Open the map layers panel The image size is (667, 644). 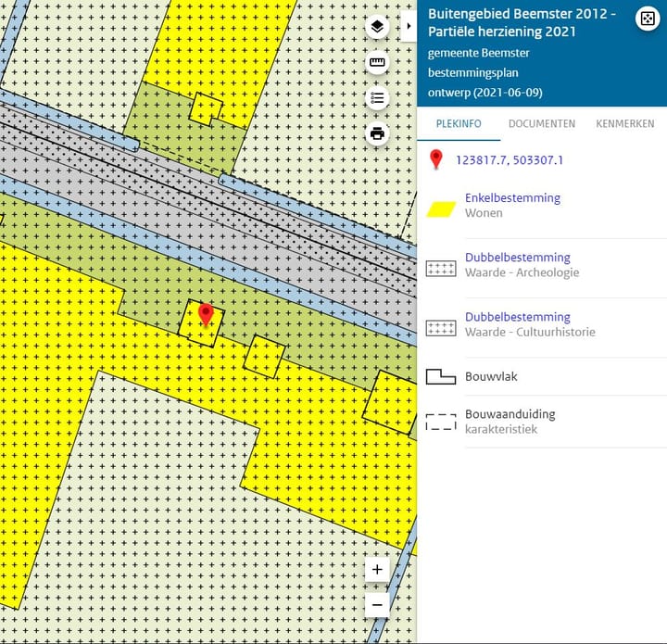[377, 27]
